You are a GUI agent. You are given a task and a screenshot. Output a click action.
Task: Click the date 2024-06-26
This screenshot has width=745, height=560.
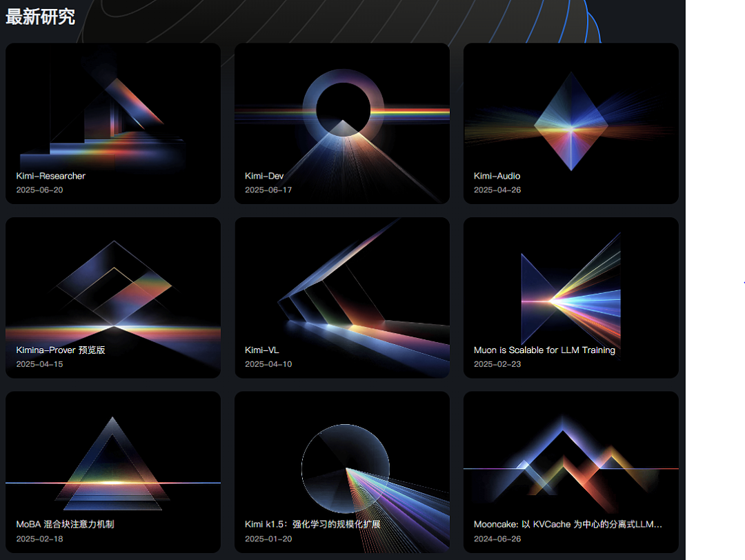(x=497, y=539)
